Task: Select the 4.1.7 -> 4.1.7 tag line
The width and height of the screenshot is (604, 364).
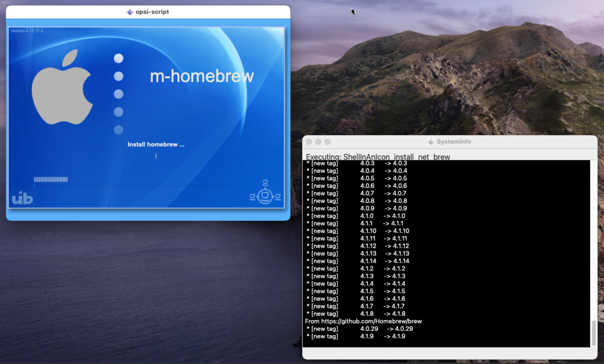Action: click(355, 306)
